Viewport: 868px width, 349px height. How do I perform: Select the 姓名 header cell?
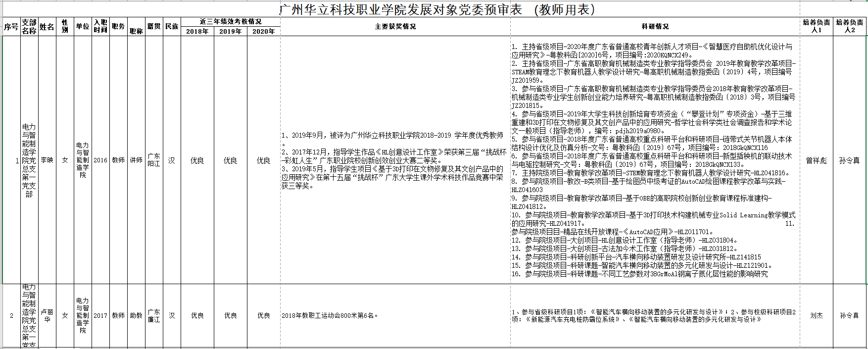(x=47, y=27)
